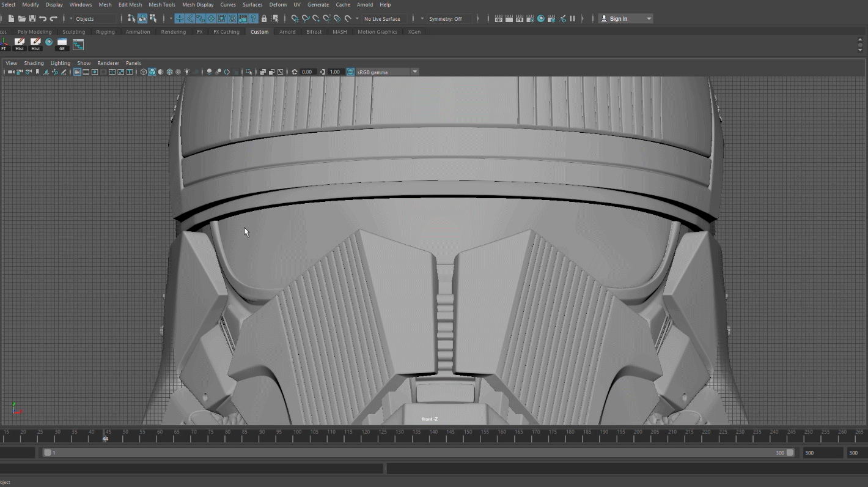Collapse status line section arrow after Symmetry
Image resolution: width=868 pixels, height=487 pixels.
point(477,19)
